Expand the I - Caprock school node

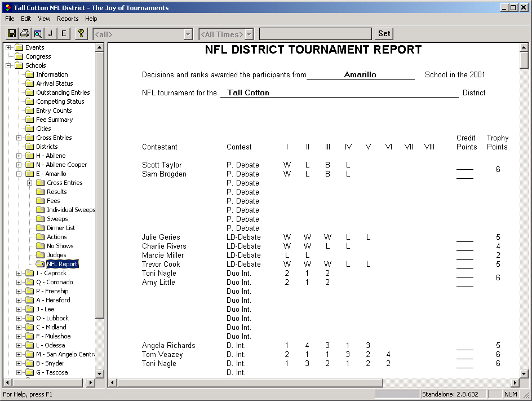18,272
